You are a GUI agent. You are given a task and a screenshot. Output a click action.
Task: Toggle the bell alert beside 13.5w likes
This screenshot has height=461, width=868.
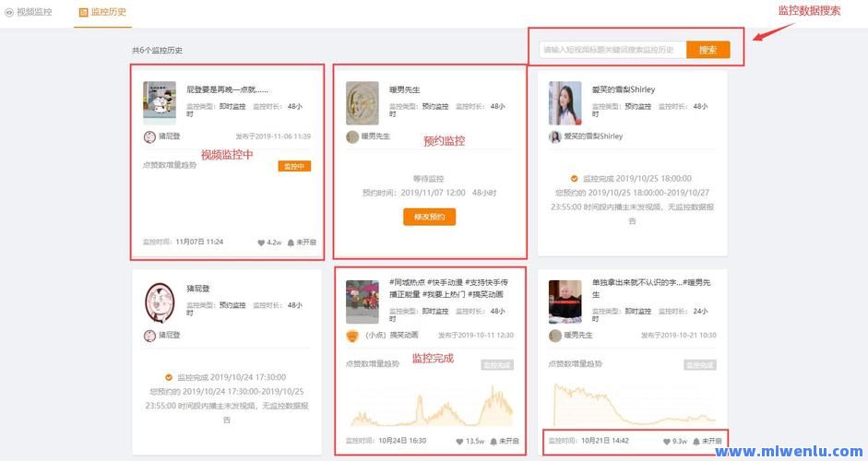pyautogui.click(x=493, y=442)
